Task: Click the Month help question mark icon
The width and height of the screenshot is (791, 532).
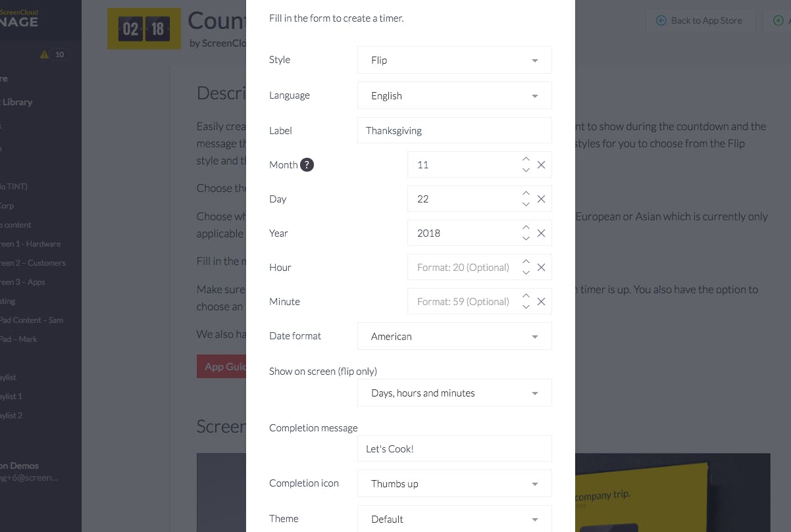Action: pyautogui.click(x=307, y=165)
